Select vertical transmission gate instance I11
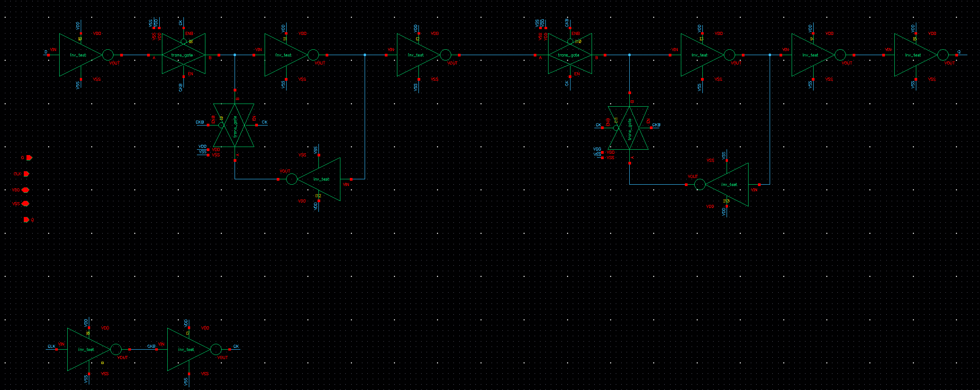 click(628, 128)
